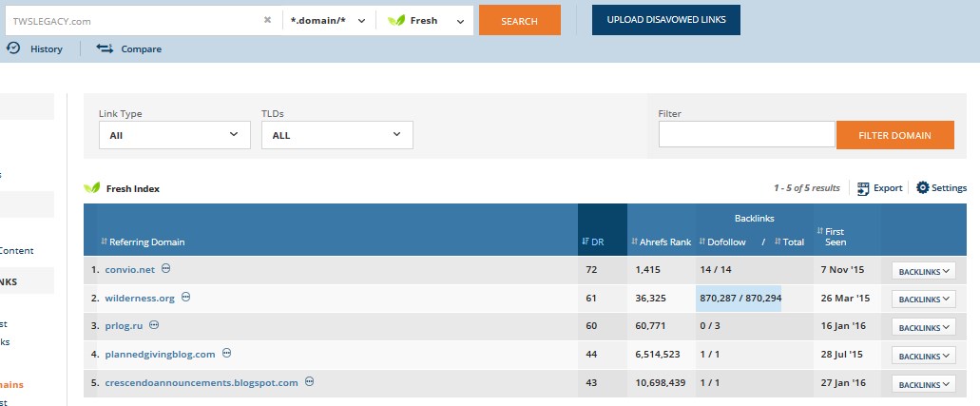Sort by Total backlinks
Image resolution: width=980 pixels, height=406 pixels.
[789, 242]
